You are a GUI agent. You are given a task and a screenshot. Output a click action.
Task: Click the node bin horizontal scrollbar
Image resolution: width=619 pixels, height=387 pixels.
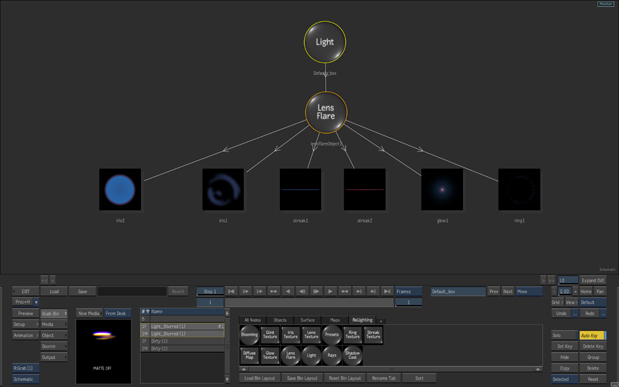[390, 369]
